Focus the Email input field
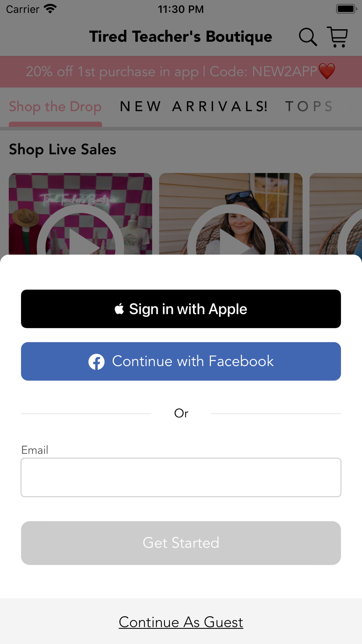 click(x=181, y=477)
